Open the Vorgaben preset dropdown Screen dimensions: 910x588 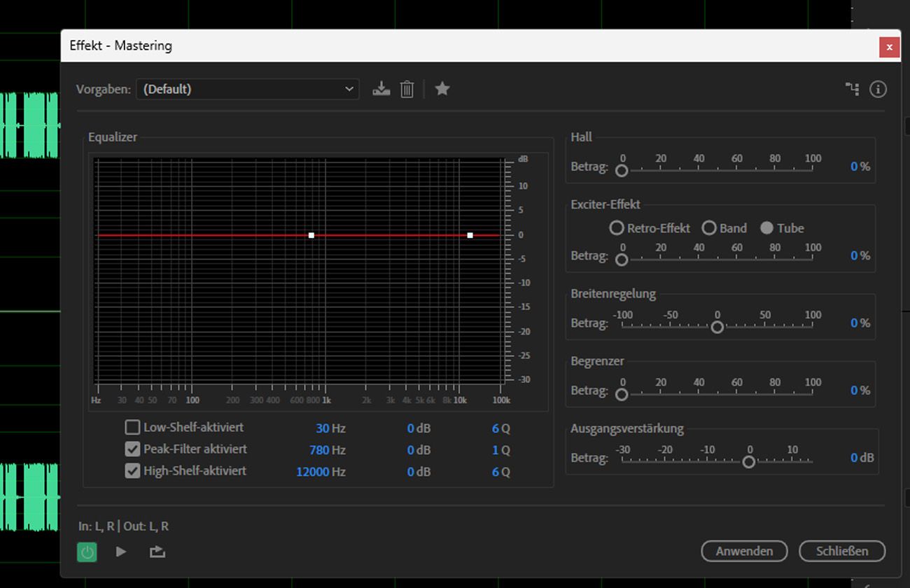tap(349, 89)
